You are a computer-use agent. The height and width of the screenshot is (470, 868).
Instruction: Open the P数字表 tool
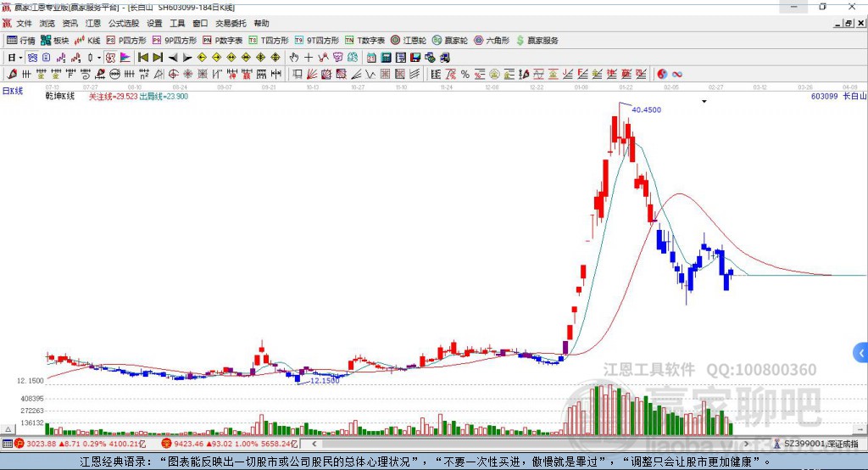(x=223, y=41)
